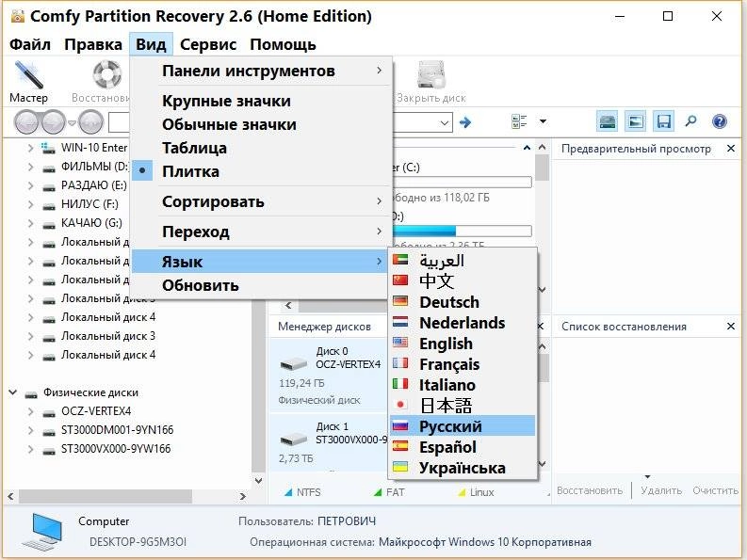Click the D: drive free space bar
The height and width of the screenshot is (560, 747).
[462, 231]
